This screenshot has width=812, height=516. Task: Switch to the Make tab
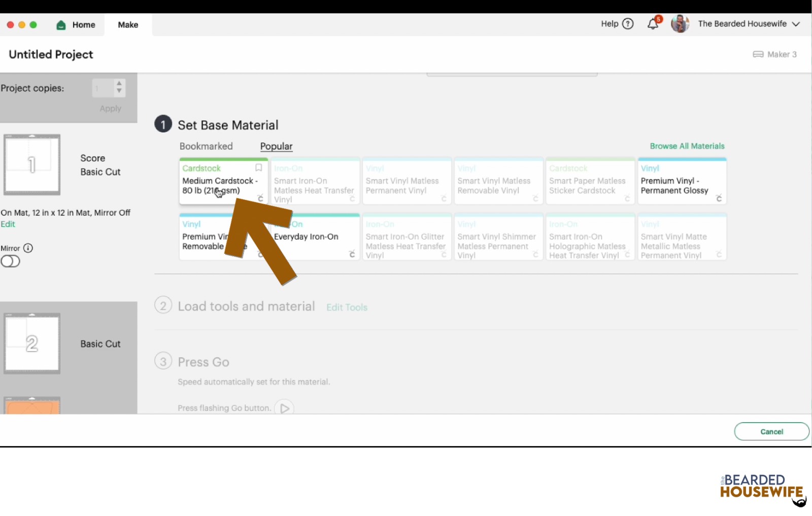(x=128, y=25)
